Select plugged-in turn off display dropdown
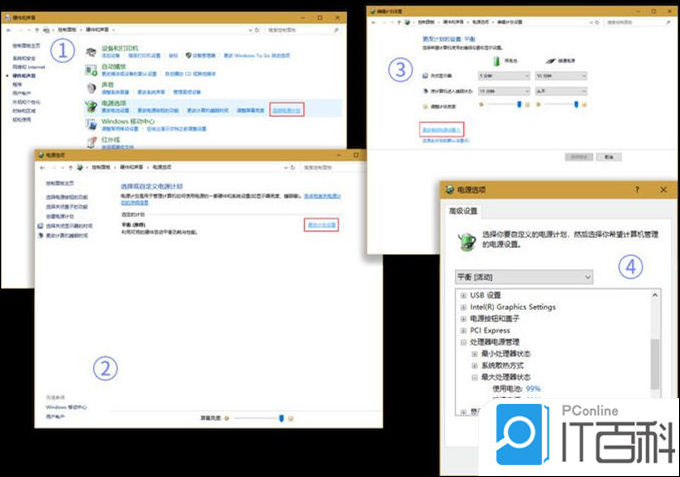 pyautogui.click(x=561, y=76)
